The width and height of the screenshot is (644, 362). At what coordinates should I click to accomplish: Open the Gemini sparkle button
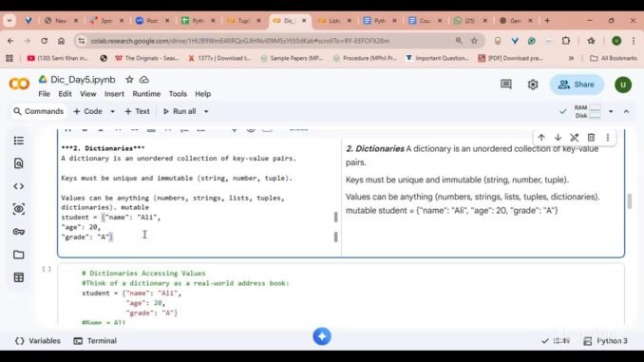pos(322,336)
